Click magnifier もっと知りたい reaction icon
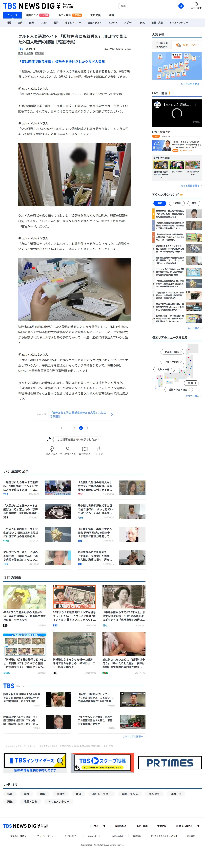The image size is (205, 868). (x=68, y=449)
